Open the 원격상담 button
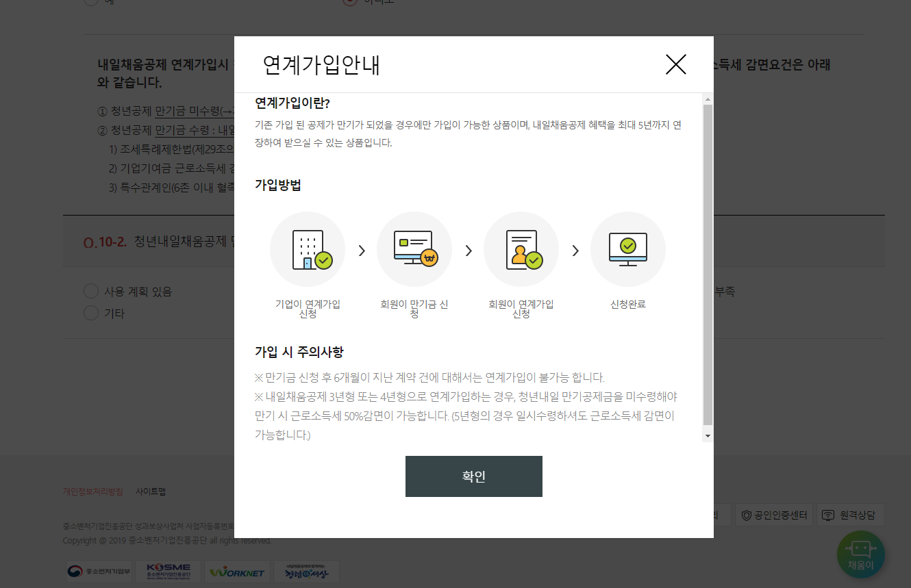 point(850,515)
